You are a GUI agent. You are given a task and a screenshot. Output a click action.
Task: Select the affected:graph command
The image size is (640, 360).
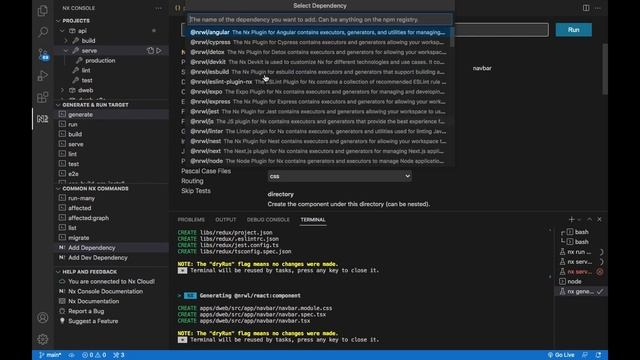89,218
